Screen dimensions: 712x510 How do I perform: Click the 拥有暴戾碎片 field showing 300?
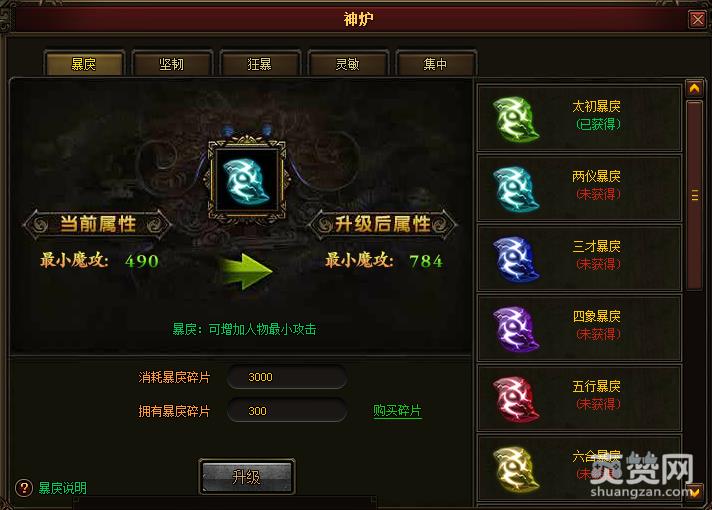pyautogui.click(x=287, y=411)
